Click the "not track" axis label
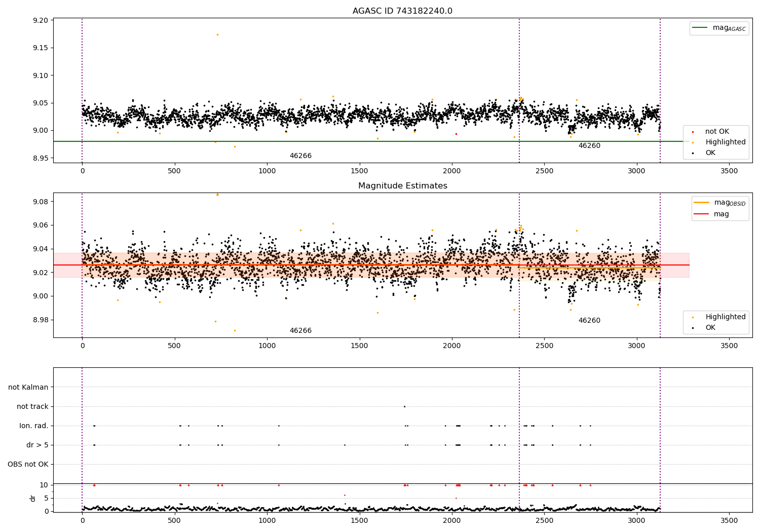The image size is (760, 532). pyautogui.click(x=32, y=407)
